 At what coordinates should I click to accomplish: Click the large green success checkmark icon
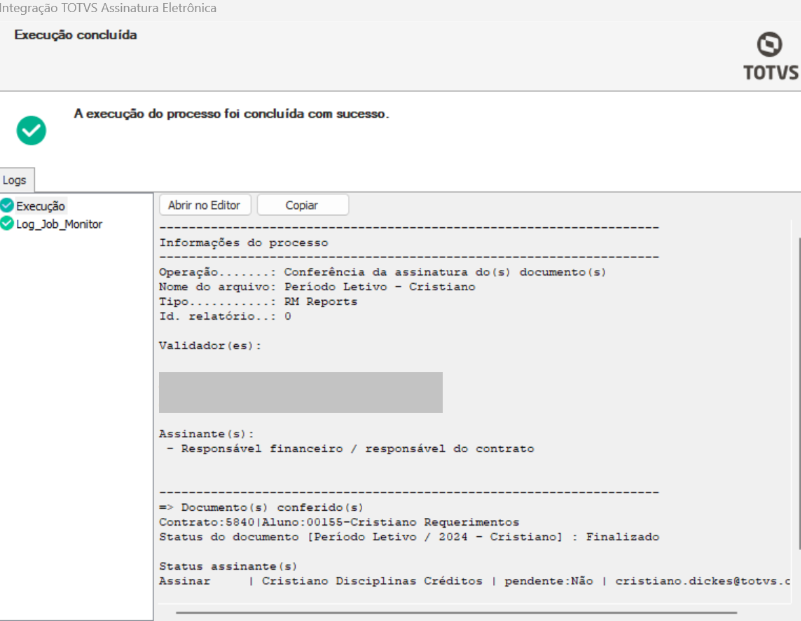click(x=31, y=130)
